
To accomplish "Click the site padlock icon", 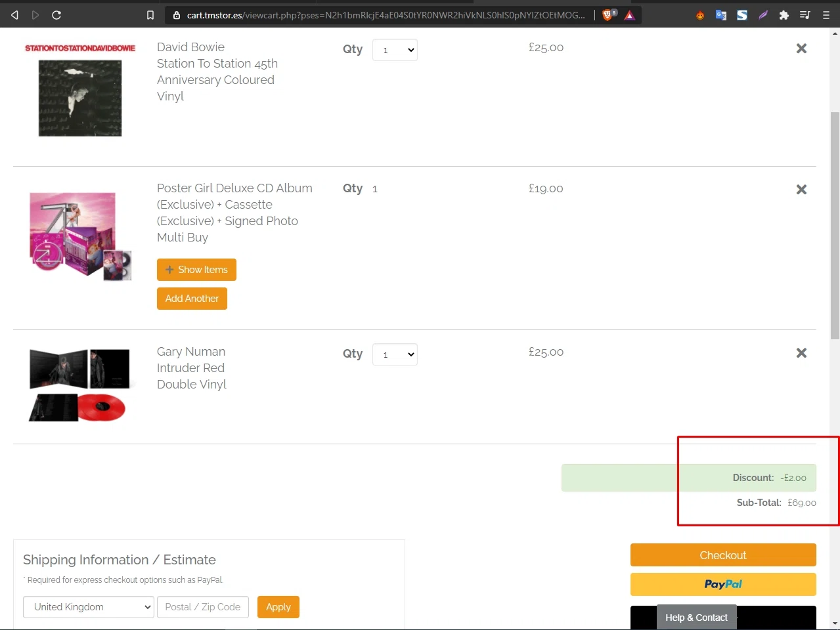I will tap(176, 15).
